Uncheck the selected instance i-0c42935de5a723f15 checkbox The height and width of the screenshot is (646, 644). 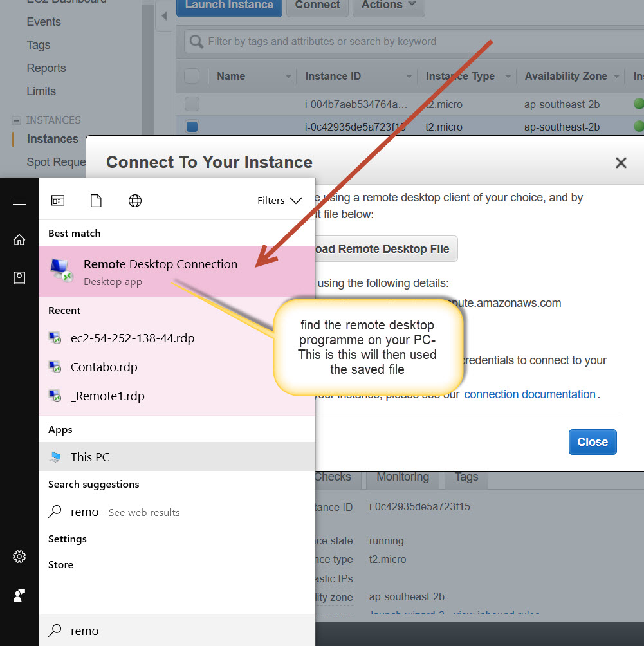tap(192, 127)
